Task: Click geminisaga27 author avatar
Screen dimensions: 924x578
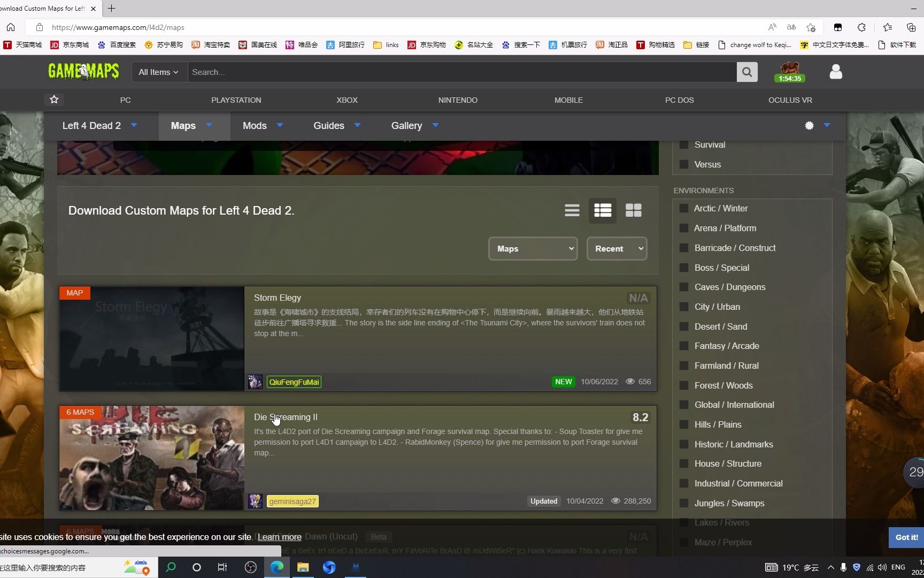Action: coord(255,501)
